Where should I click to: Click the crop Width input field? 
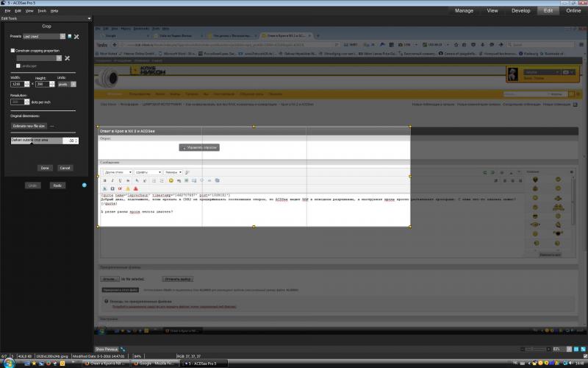point(17,84)
